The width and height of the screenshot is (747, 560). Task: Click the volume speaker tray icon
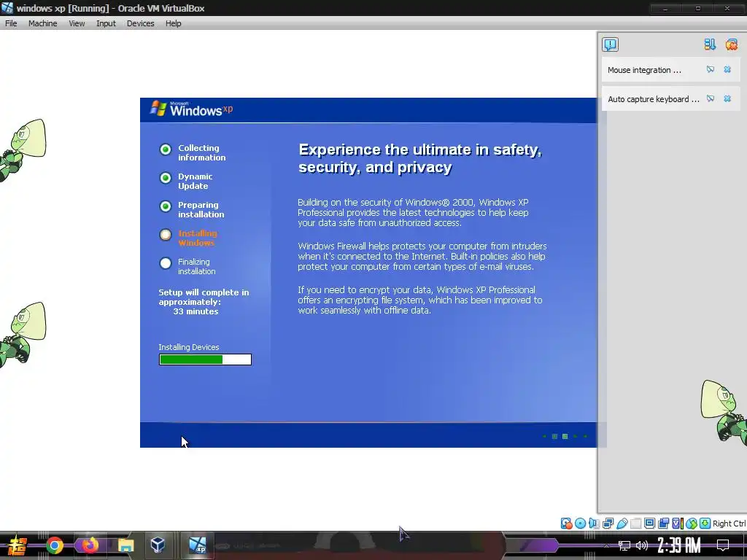tap(642, 545)
